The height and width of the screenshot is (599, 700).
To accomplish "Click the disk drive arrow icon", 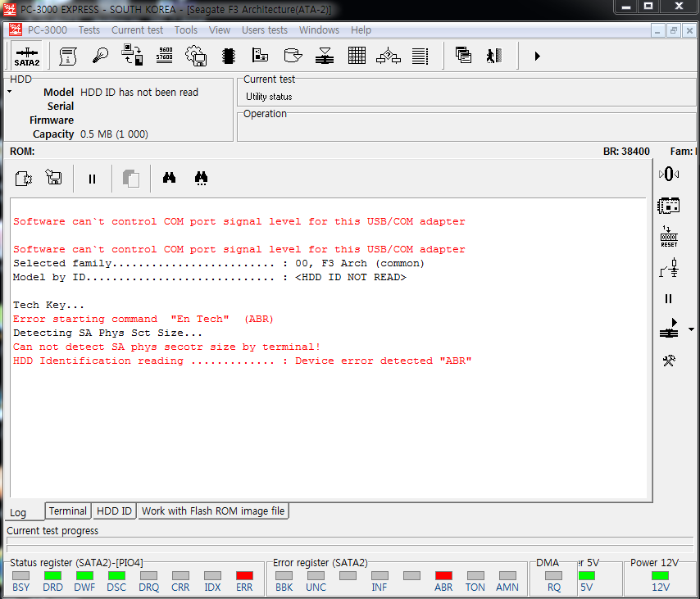I will (293, 56).
